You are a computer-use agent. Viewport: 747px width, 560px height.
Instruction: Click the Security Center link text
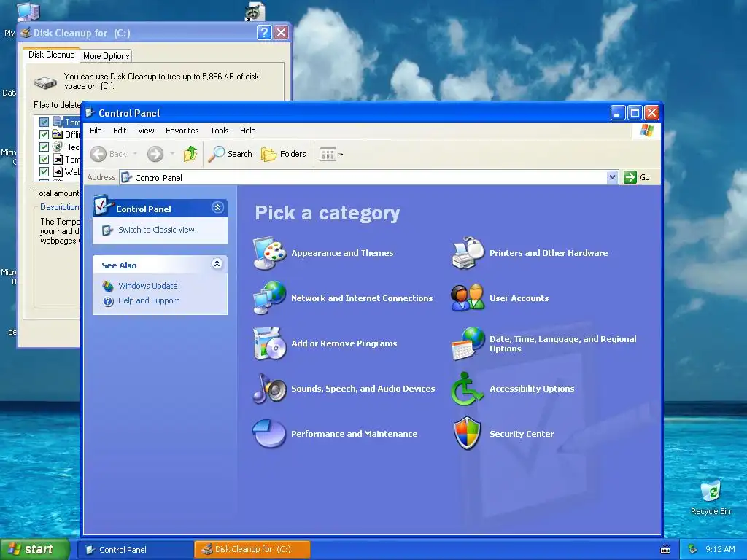522,434
